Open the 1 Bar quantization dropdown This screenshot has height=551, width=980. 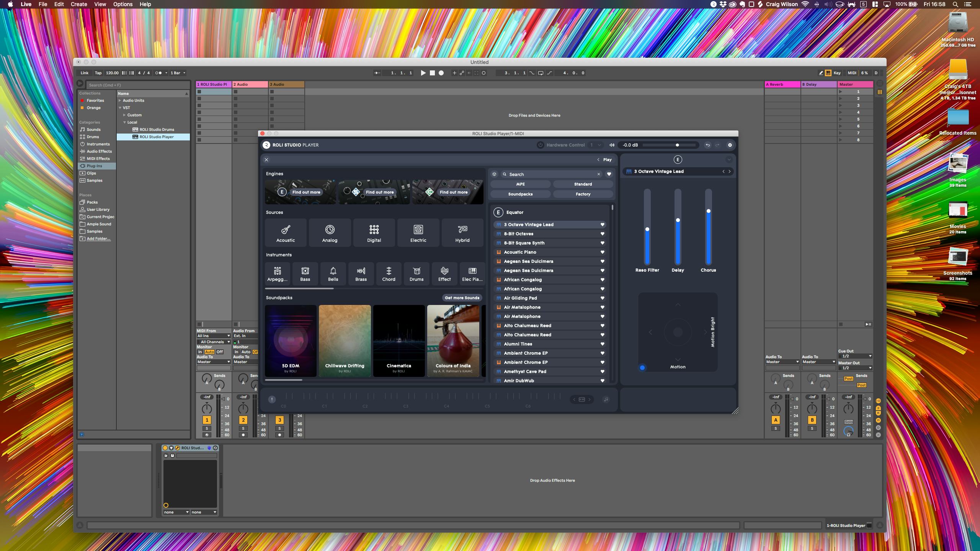(178, 73)
